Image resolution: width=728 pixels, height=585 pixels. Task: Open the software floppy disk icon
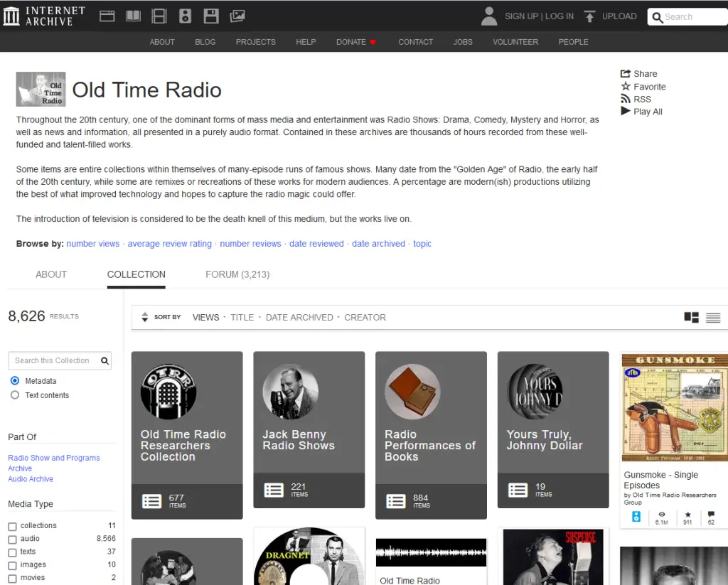pyautogui.click(x=211, y=16)
